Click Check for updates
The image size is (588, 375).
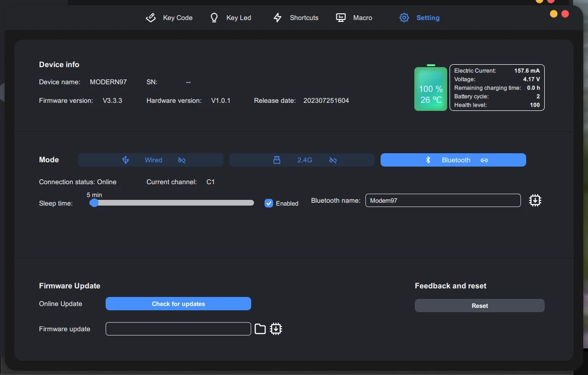tap(178, 304)
